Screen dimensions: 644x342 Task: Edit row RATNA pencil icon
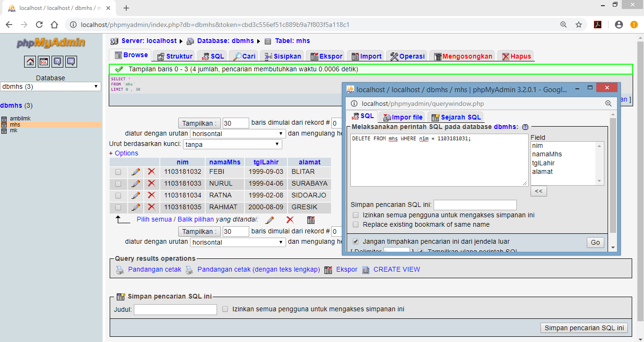pyautogui.click(x=136, y=195)
